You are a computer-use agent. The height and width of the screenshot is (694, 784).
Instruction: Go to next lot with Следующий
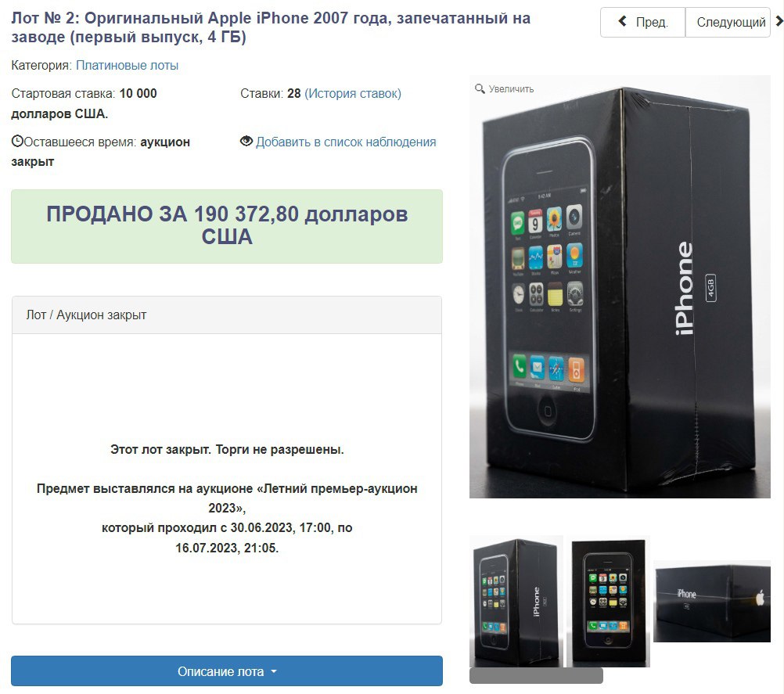point(728,22)
